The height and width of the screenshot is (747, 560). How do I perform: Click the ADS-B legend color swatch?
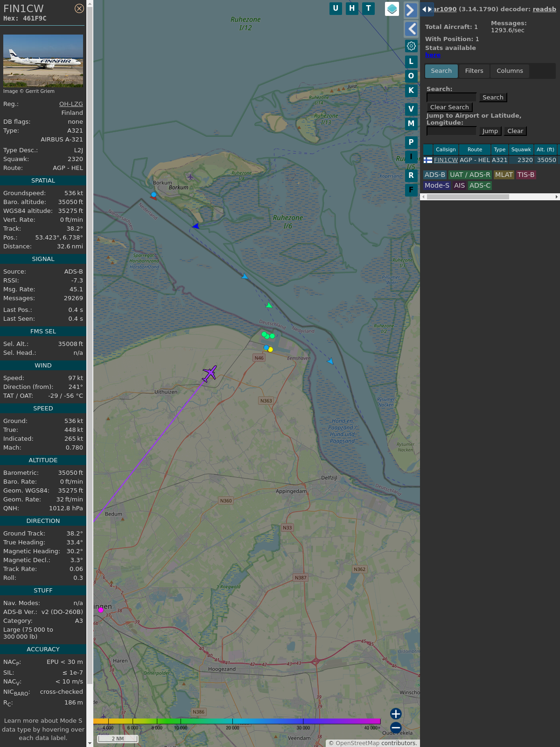click(435, 175)
